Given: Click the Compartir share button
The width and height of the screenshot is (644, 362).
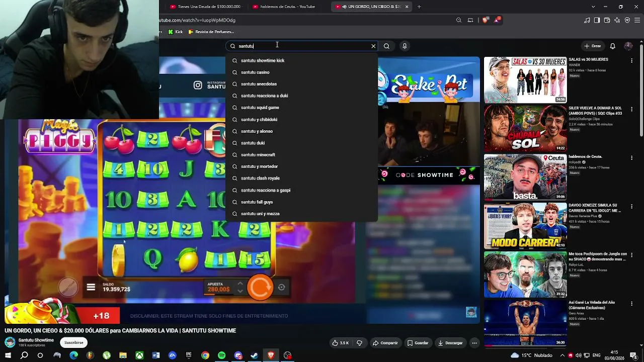Looking at the screenshot, I should (x=385, y=343).
